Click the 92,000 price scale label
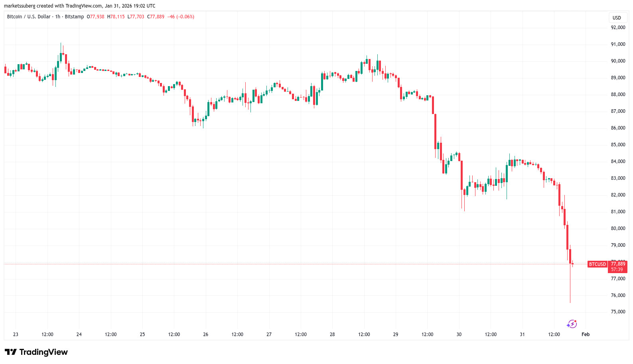 click(x=618, y=28)
